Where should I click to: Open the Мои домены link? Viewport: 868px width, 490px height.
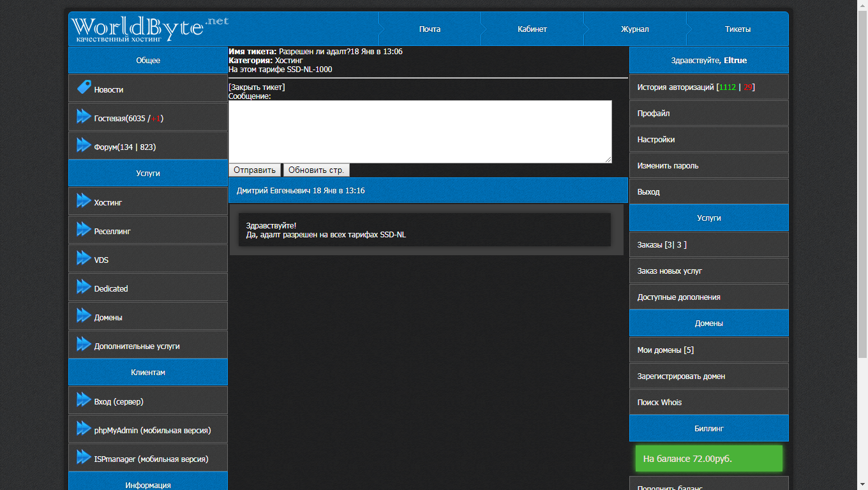pos(665,350)
